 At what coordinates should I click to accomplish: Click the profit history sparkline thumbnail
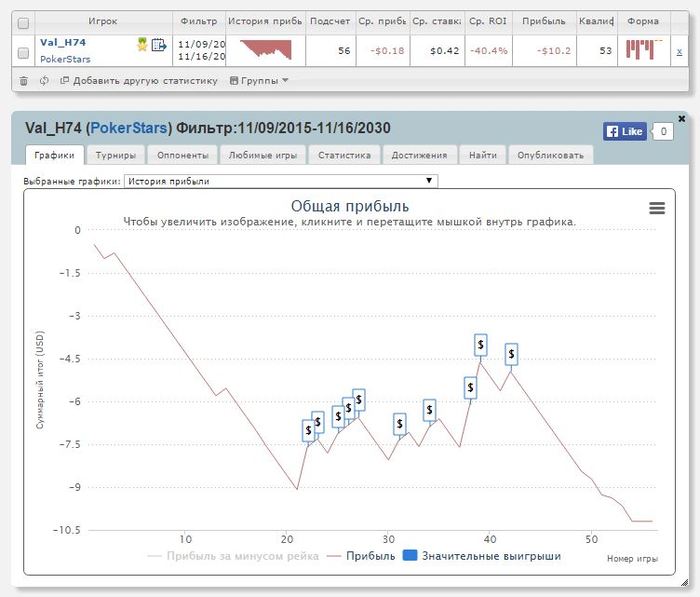point(266,50)
